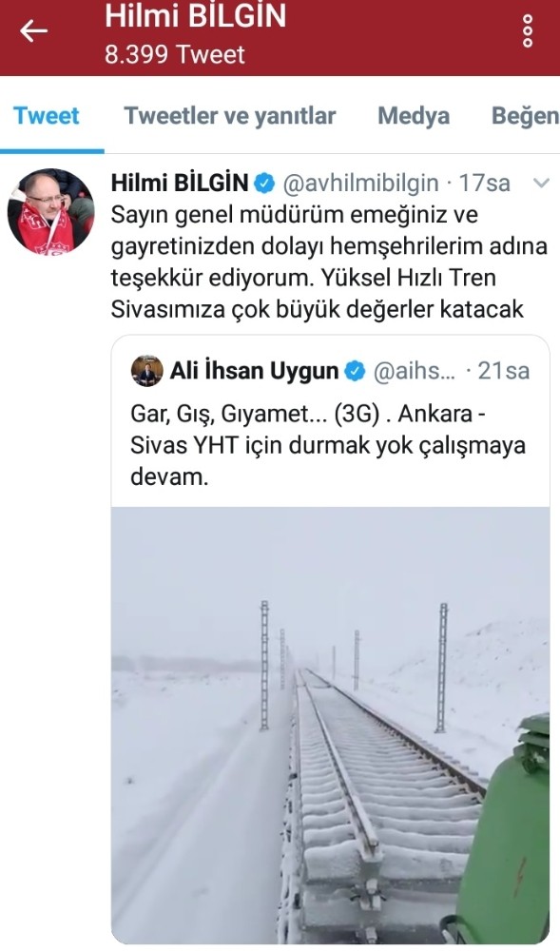This screenshot has width=560, height=951.
Task: Click the 17sa timestamp
Action: [x=484, y=184]
